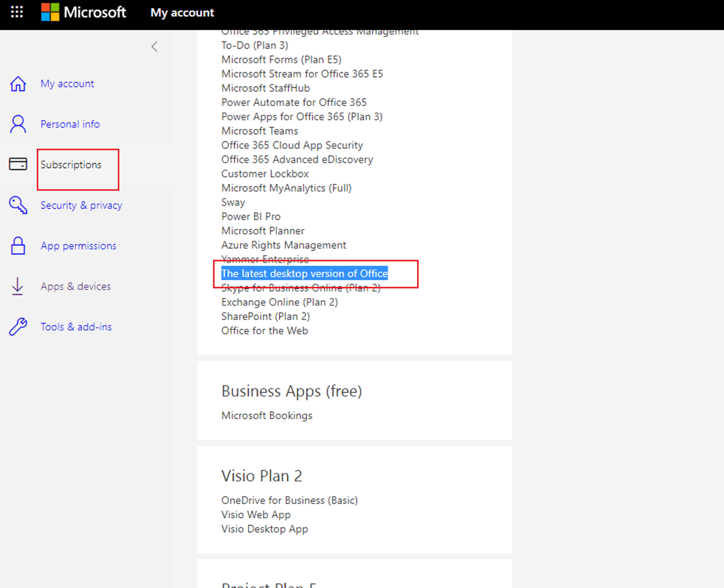The image size is (724, 588).
Task: Open Tools & add-ins page
Action: tap(76, 327)
